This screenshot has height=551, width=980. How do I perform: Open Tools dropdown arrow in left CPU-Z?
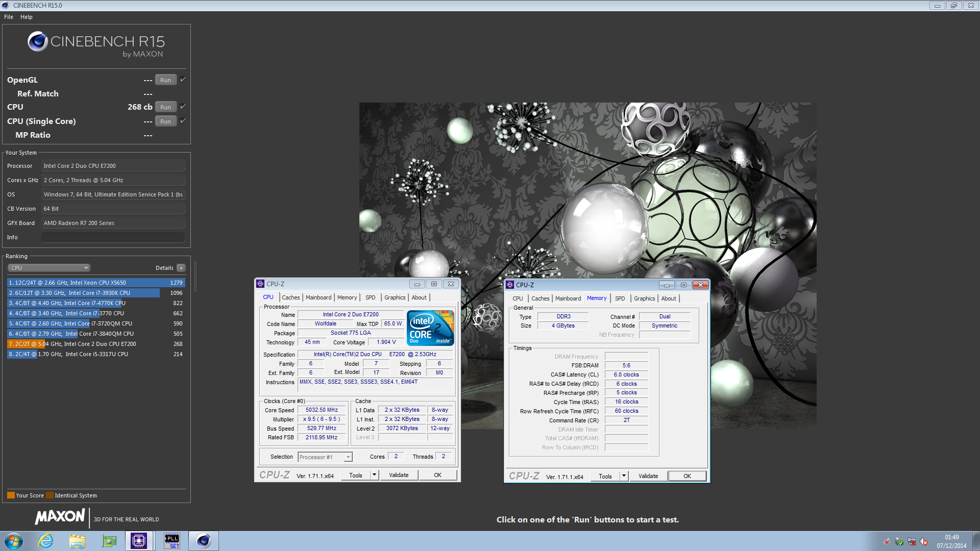(x=374, y=475)
